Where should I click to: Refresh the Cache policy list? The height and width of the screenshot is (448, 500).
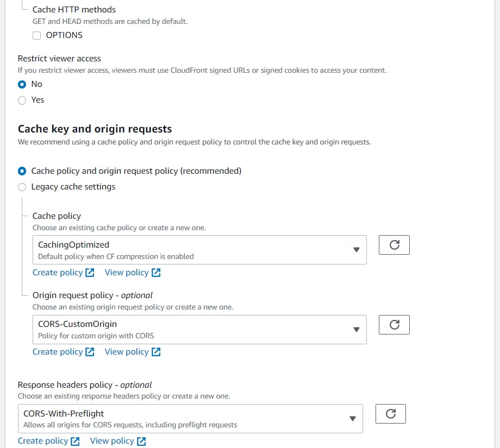(x=394, y=245)
